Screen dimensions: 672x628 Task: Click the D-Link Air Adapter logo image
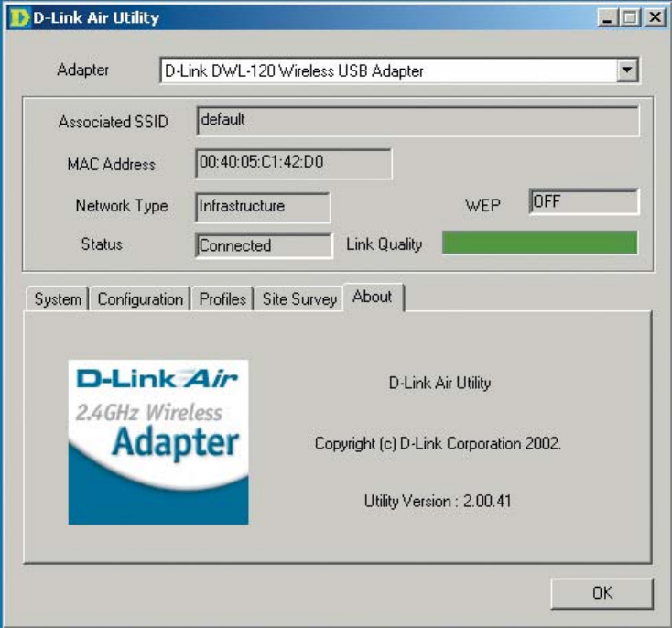158,442
